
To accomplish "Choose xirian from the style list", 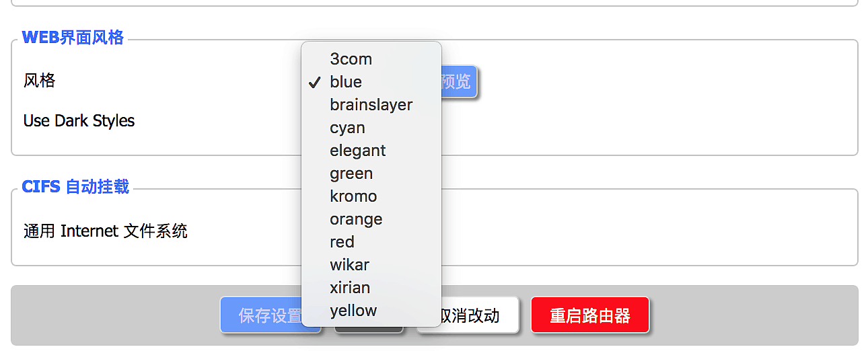I will 350,288.
